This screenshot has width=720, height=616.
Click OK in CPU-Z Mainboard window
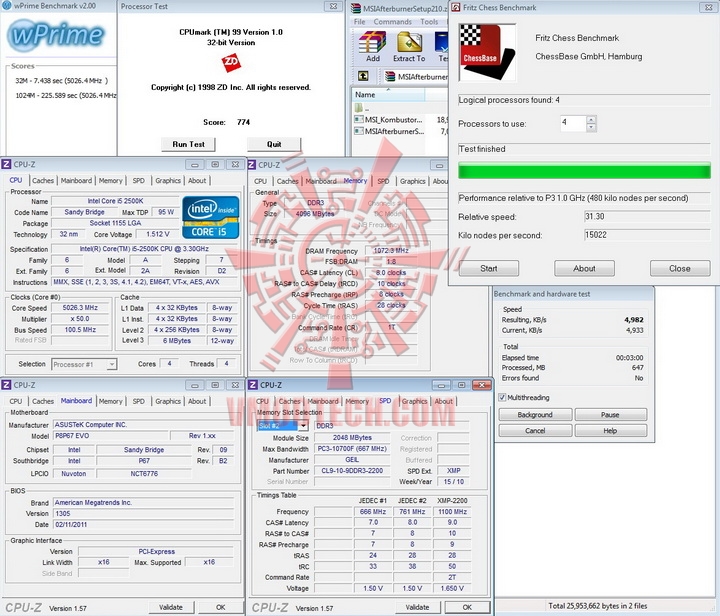[x=220, y=607]
